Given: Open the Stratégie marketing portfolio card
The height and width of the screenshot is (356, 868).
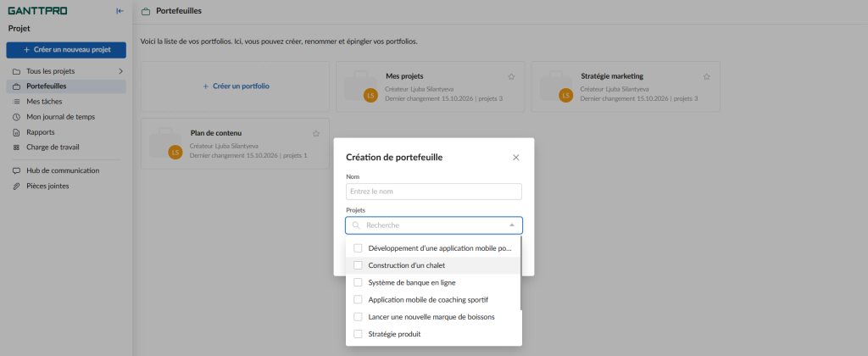Looking at the screenshot, I should click(626, 86).
